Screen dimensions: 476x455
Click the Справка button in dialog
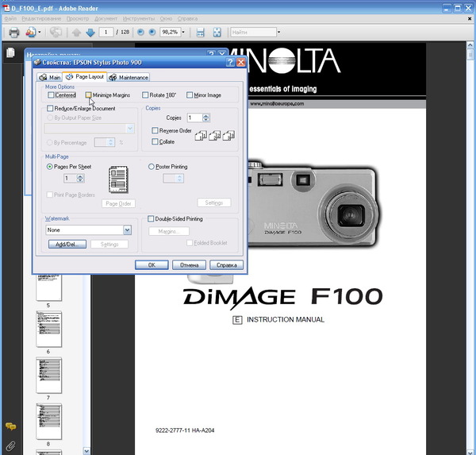click(x=226, y=264)
